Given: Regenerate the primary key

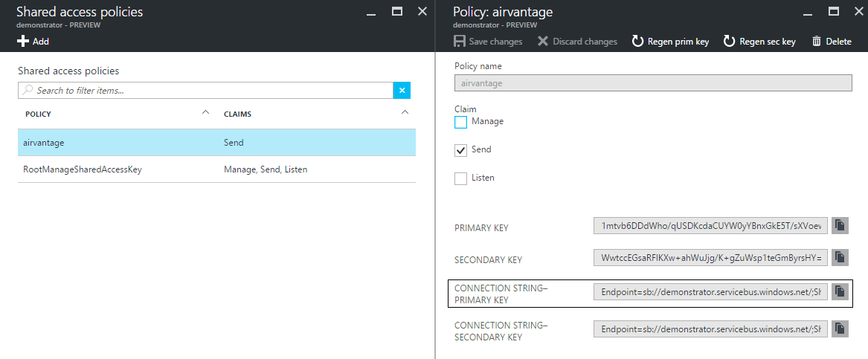Looking at the screenshot, I should 670,42.
